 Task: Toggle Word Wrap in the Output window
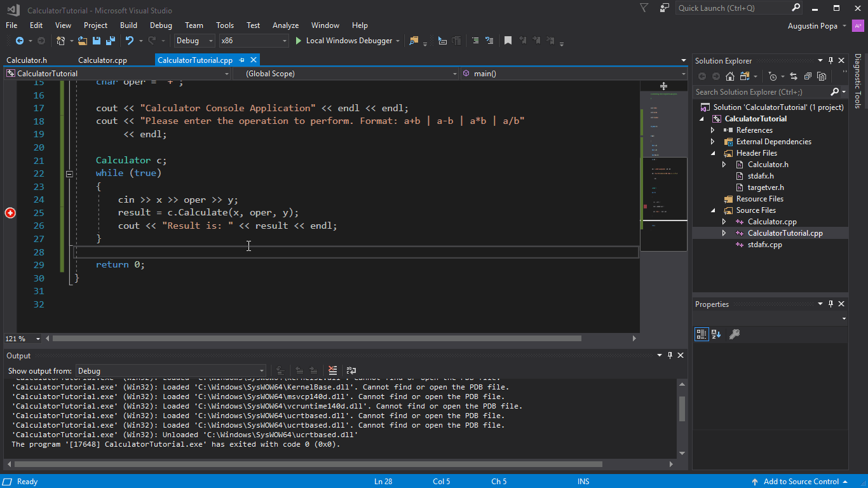[x=350, y=370]
